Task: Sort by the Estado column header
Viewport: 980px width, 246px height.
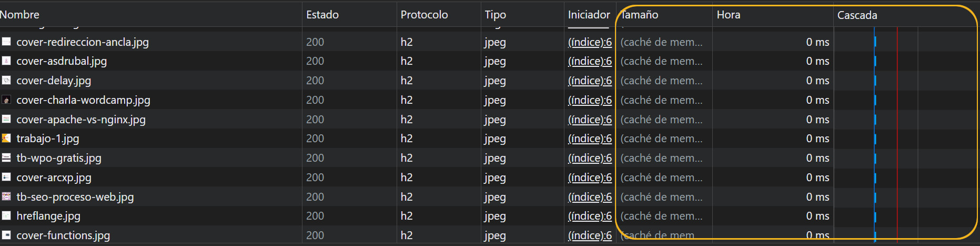Action: [322, 15]
